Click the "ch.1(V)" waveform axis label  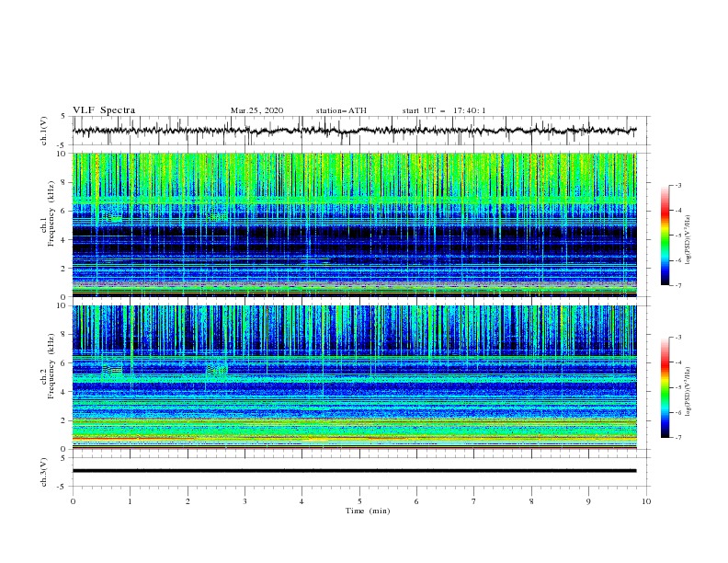(x=44, y=131)
